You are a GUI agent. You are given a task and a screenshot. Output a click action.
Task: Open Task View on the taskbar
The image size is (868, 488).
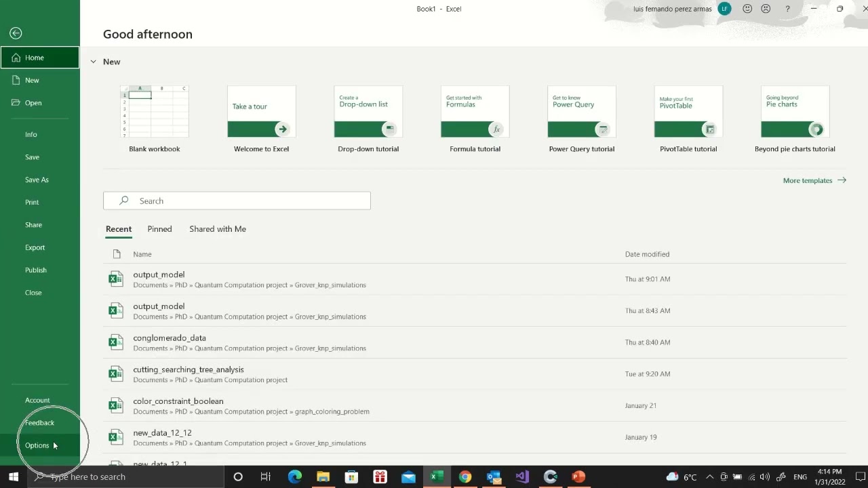pyautogui.click(x=266, y=476)
